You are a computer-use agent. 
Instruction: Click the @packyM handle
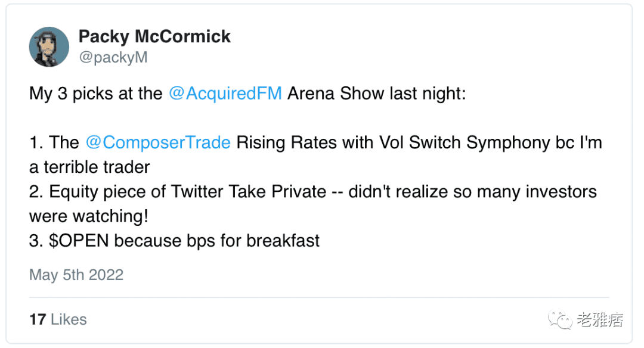(113, 57)
